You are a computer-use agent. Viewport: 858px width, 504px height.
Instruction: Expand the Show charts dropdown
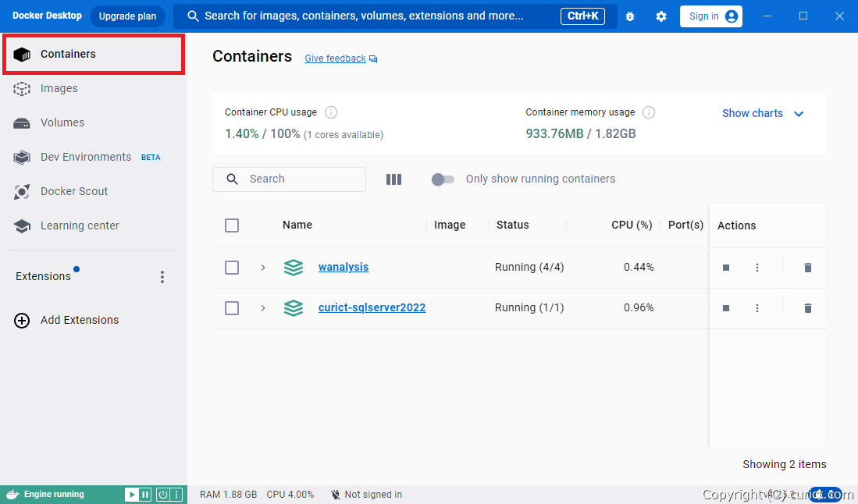(x=763, y=114)
